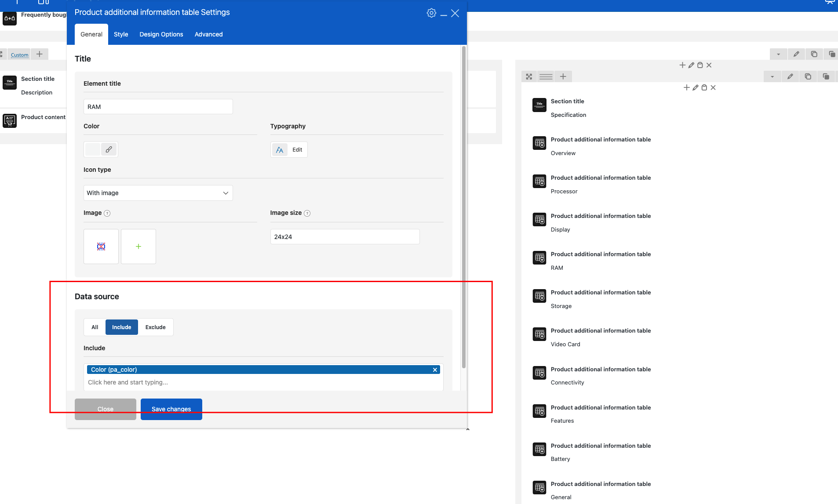Select the Product content element icon

pos(10,121)
